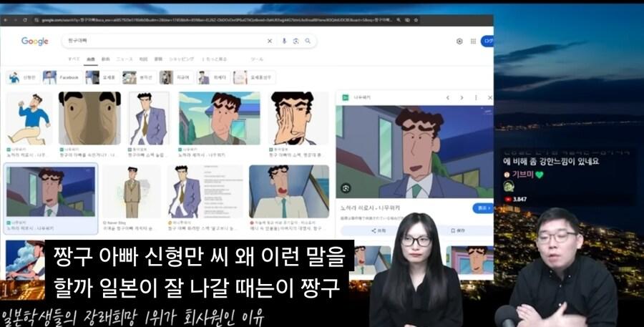Viewport: 644px width, 327px height.
Task: Open second-row purple suit thumbnail with text
Action: (205, 192)
